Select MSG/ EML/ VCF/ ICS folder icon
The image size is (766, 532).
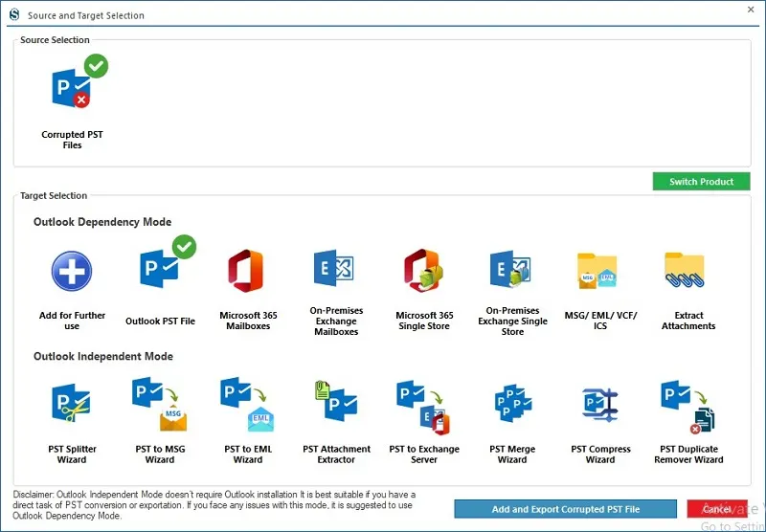coord(597,271)
